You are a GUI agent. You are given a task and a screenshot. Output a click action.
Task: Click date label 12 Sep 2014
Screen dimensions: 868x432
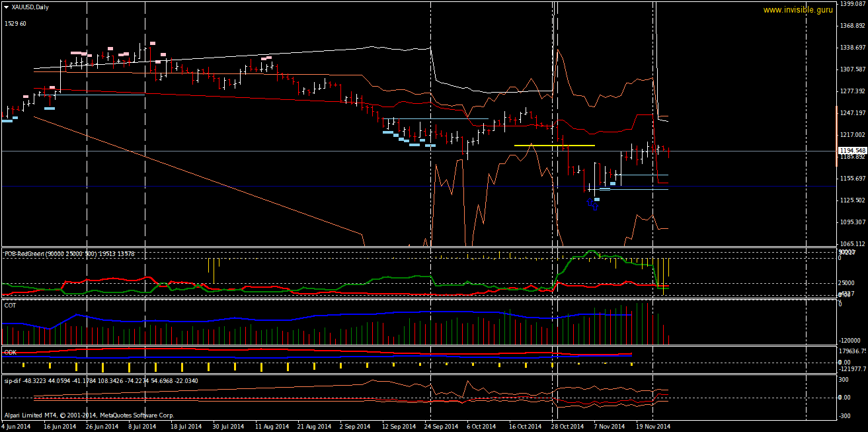[399, 427]
